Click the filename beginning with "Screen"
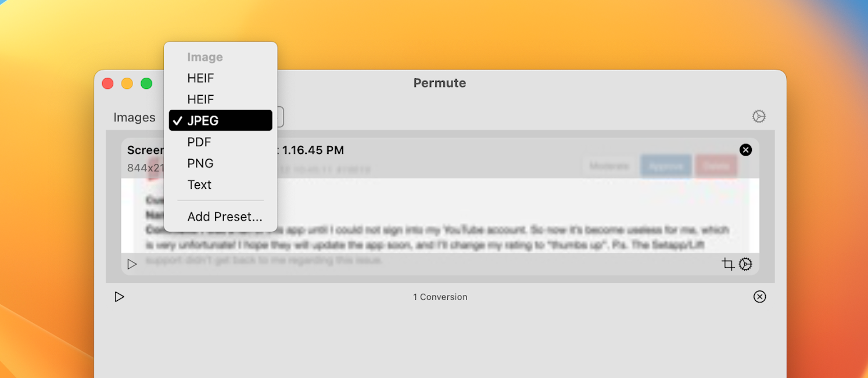868x378 pixels. [145, 150]
